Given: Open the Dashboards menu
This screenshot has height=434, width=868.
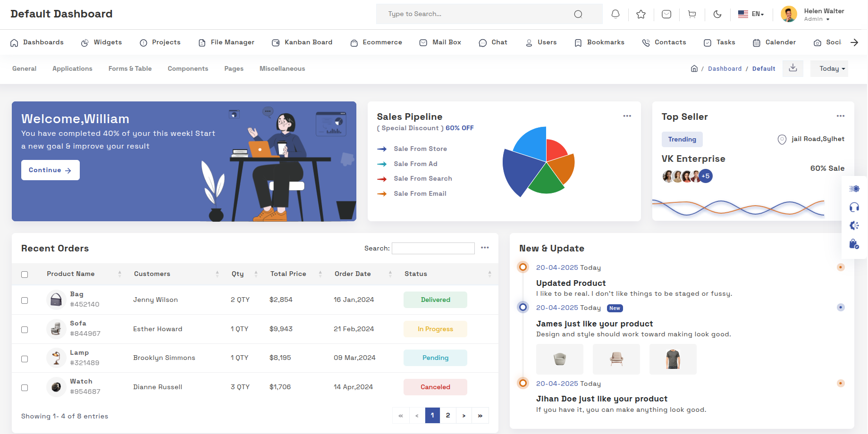Looking at the screenshot, I should pos(37,42).
